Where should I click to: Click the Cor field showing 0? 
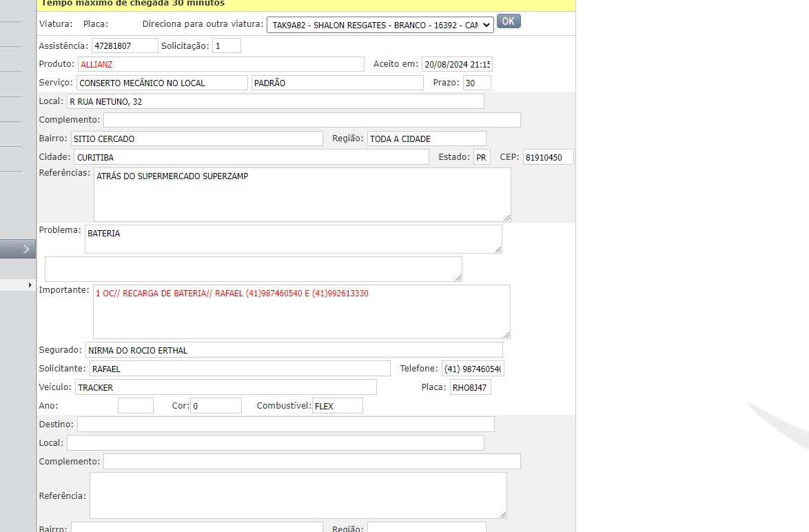tap(216, 406)
